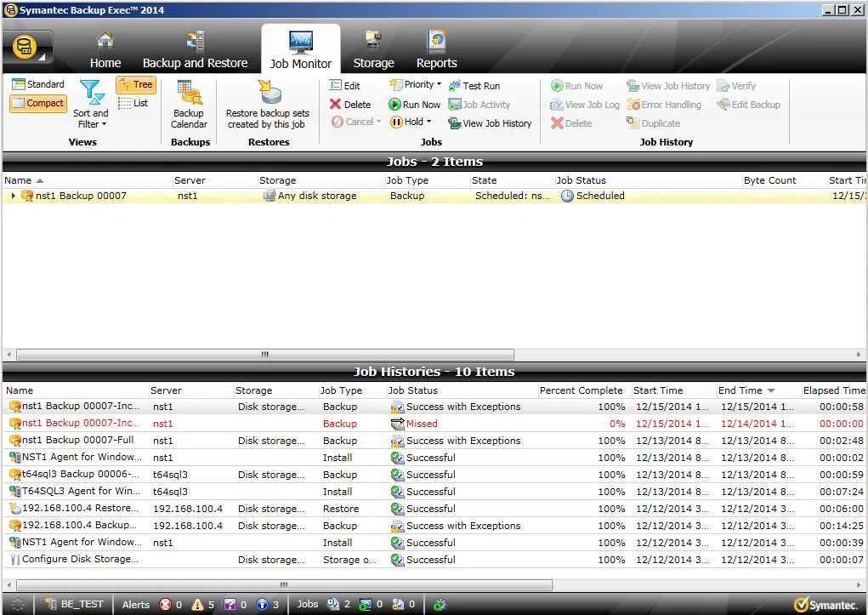
Task: Click the Duplicate button
Action: (653, 123)
